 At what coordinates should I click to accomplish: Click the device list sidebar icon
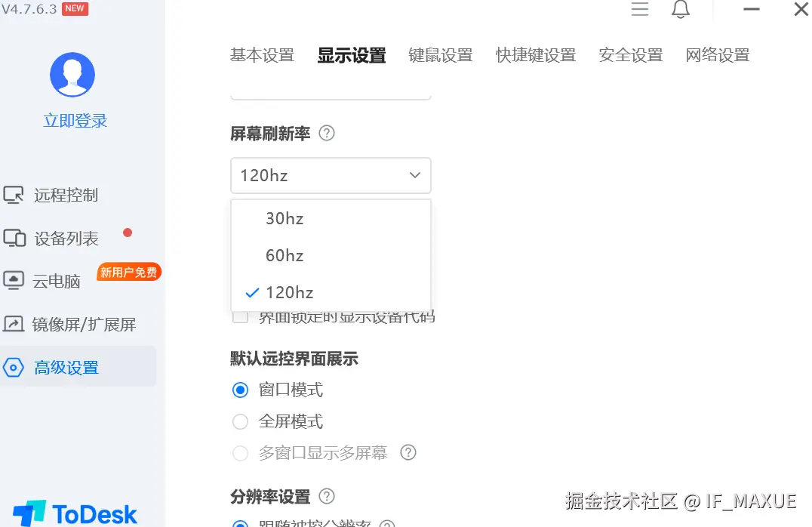click(14, 239)
